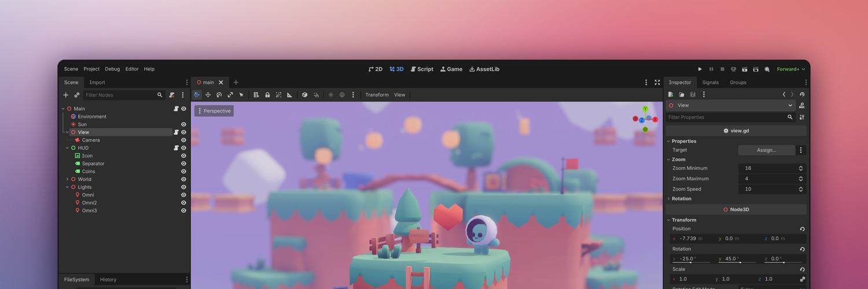Click the Assign... button for Target
868x289 pixels.
click(767, 150)
